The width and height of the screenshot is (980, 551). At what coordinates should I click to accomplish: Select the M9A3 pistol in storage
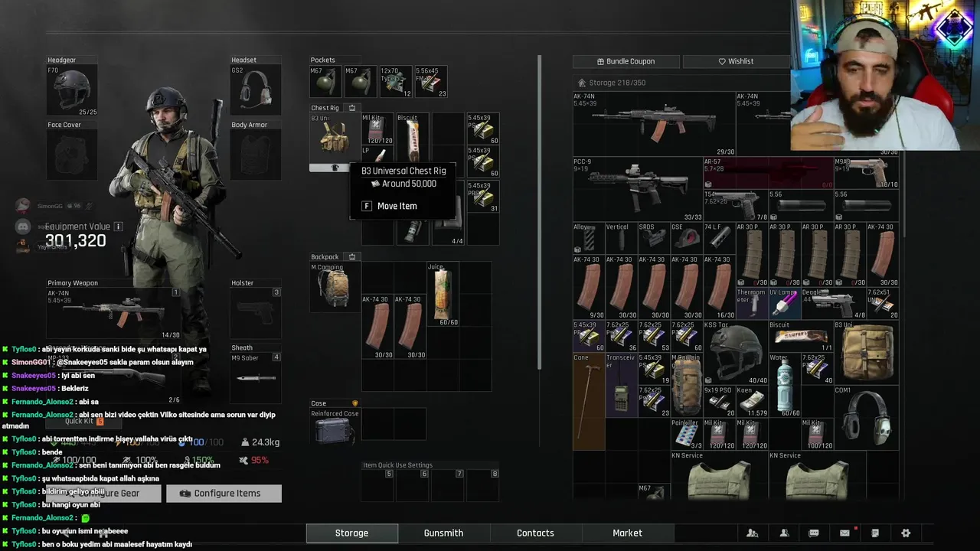pyautogui.click(x=866, y=173)
